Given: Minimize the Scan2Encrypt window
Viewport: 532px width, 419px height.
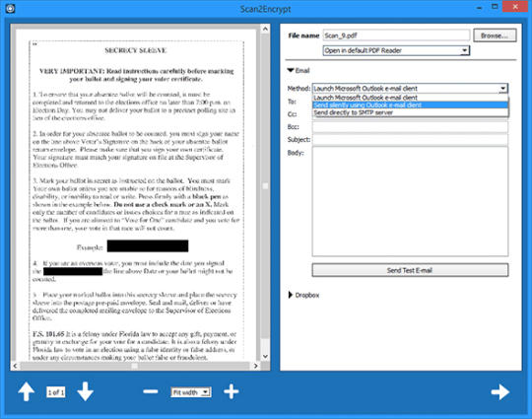Looking at the screenshot, I should tap(480, 8).
